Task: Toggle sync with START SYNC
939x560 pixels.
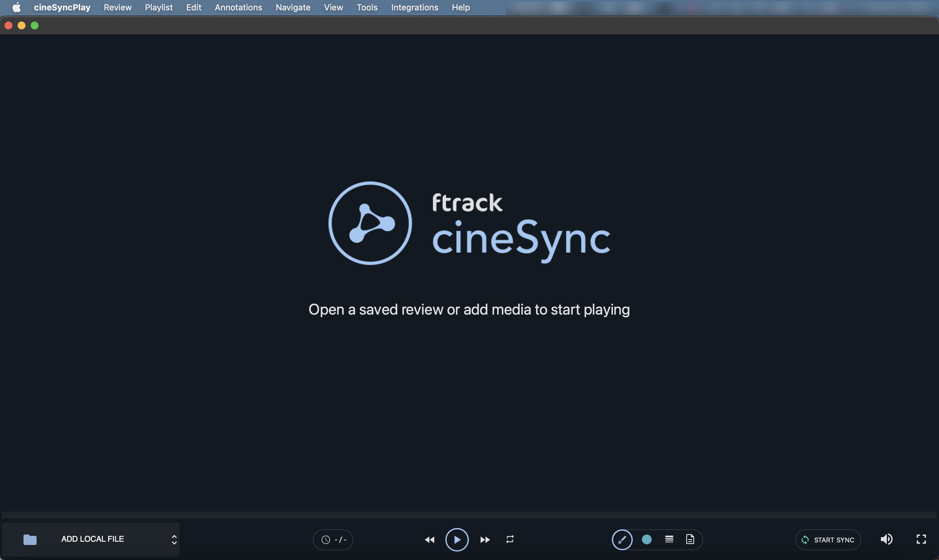Action: [828, 540]
